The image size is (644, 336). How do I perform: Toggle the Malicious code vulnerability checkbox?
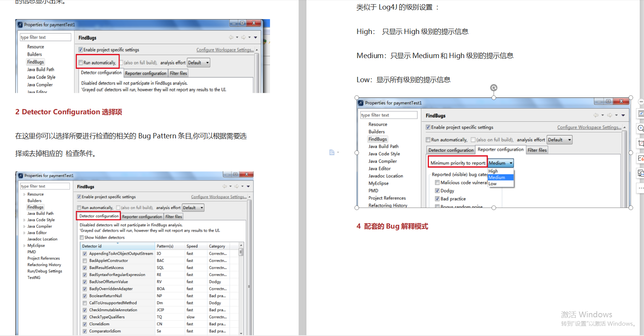[437, 182]
